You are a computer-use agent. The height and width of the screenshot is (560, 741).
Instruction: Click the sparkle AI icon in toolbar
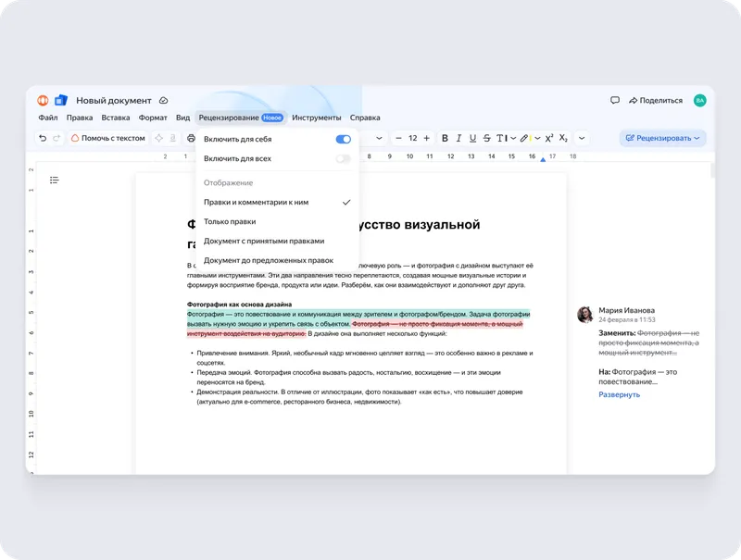tap(158, 138)
